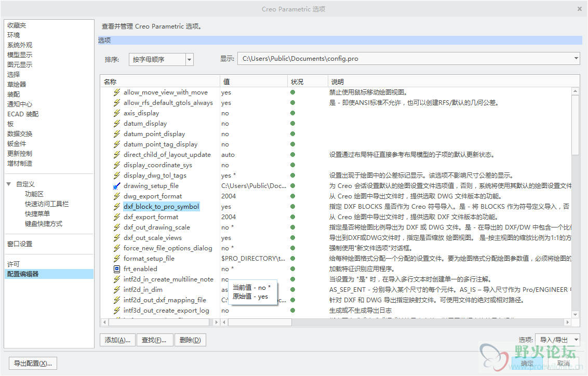
Task: Click green status dot for frt_enabled
Action: [x=293, y=269]
